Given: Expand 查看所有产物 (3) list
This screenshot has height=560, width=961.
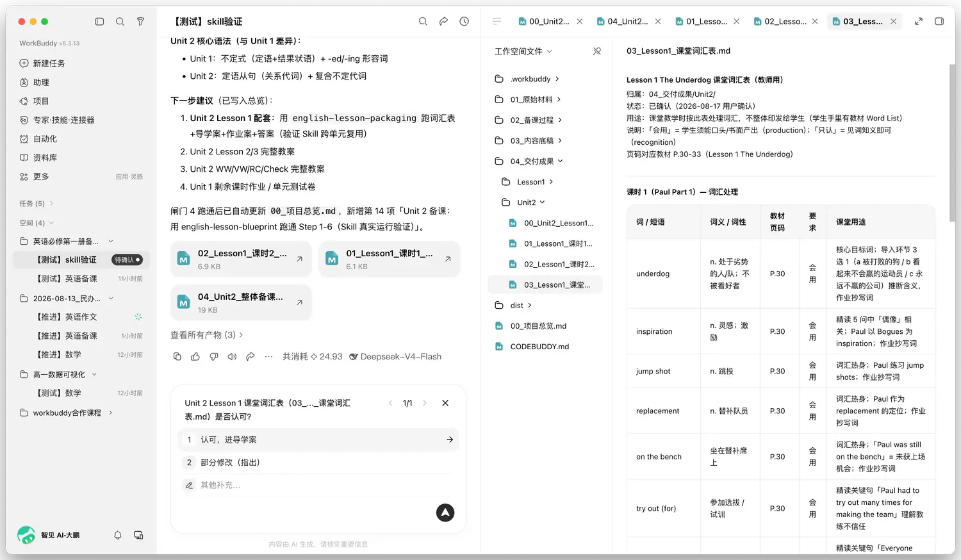Looking at the screenshot, I should click(x=207, y=335).
